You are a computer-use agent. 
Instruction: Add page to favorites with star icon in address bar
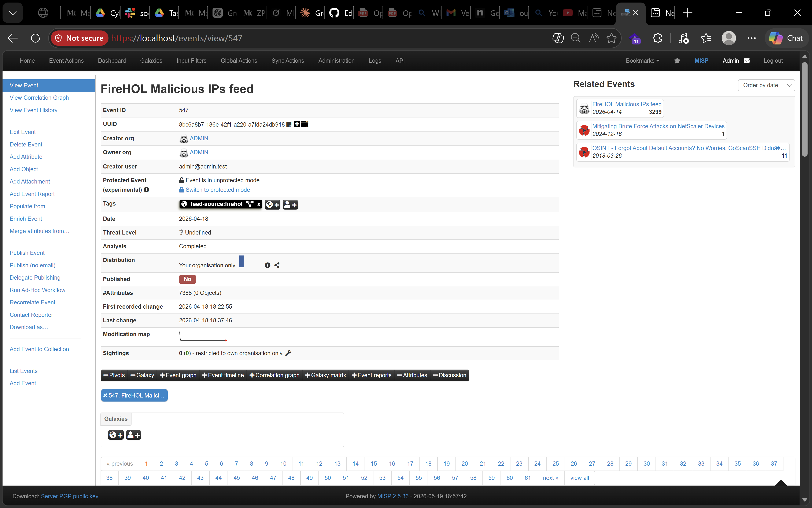[611, 38]
